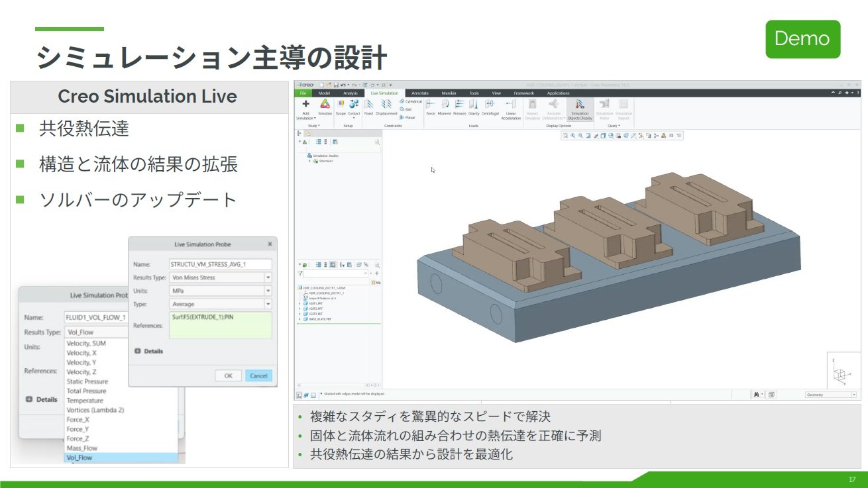
Task: Click Refit in graphics toolbar
Action: point(565,136)
